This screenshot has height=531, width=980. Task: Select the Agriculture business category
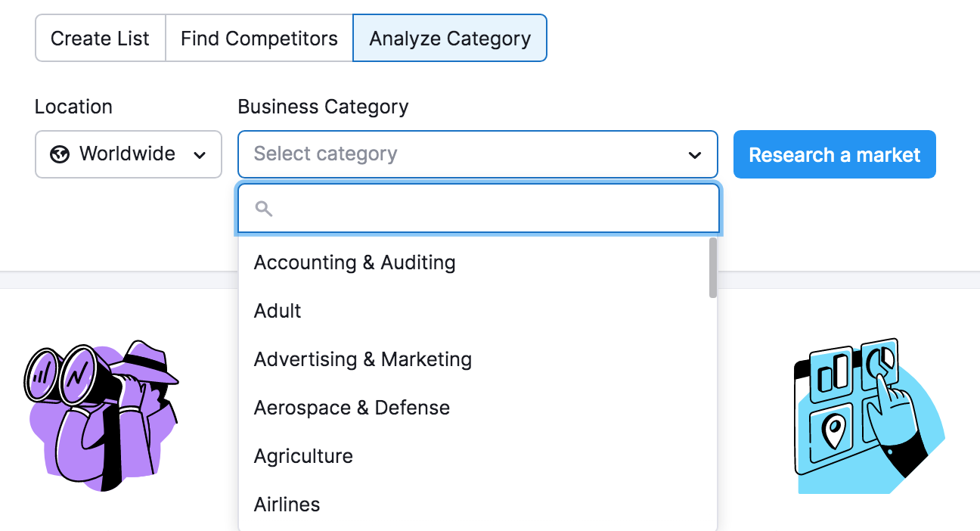302,455
